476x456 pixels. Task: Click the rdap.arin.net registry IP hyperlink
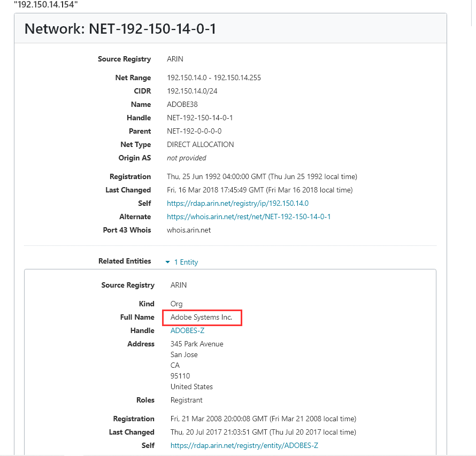coord(237,203)
